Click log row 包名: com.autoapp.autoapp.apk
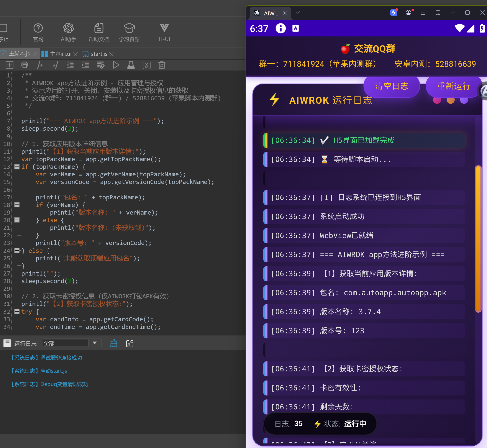Screen dimensions: 487x448 [364, 293]
